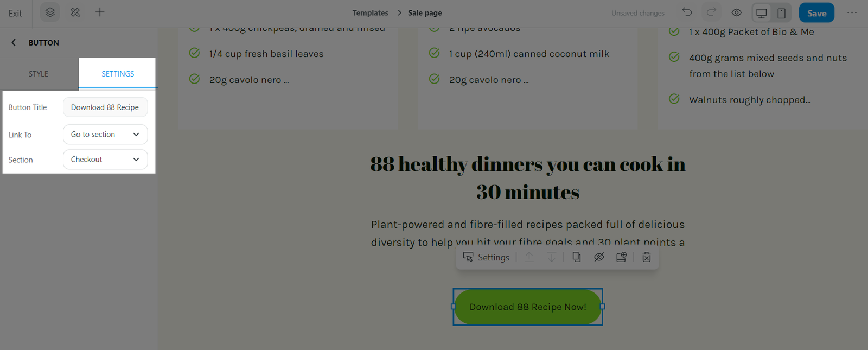Viewport: 868px width, 350px height.
Task: Hide the selected element with crossed-eye icon
Action: [599, 257]
